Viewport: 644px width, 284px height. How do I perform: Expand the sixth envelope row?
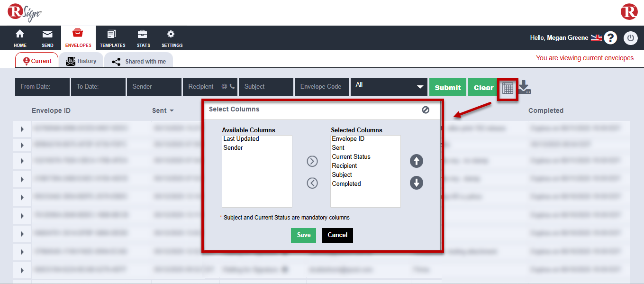click(22, 216)
